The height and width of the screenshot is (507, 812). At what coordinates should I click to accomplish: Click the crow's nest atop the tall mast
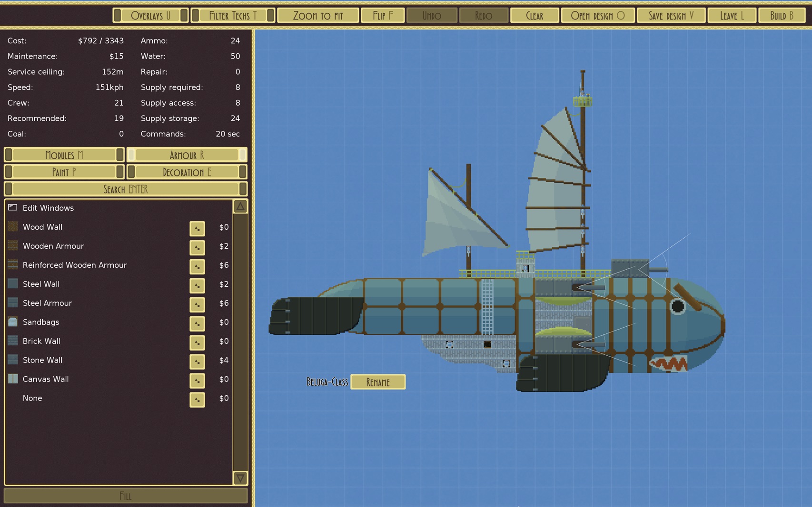(583, 100)
